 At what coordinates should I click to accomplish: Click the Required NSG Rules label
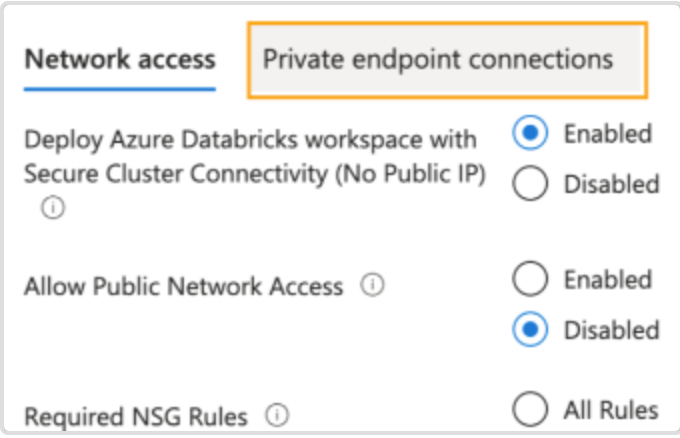point(136,417)
